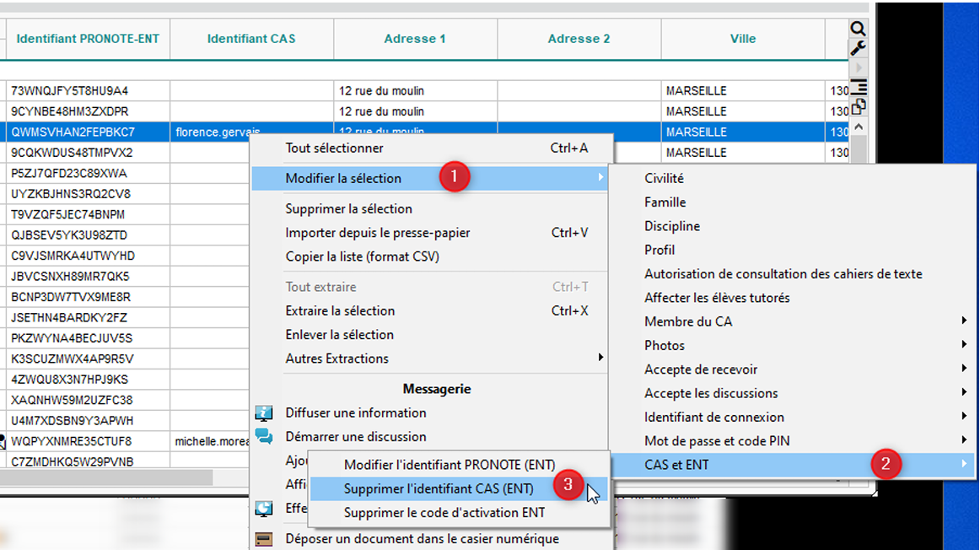Click the Identifiant CAS column header
Image resolution: width=980 pixels, height=550 pixels.
pyautogui.click(x=251, y=39)
